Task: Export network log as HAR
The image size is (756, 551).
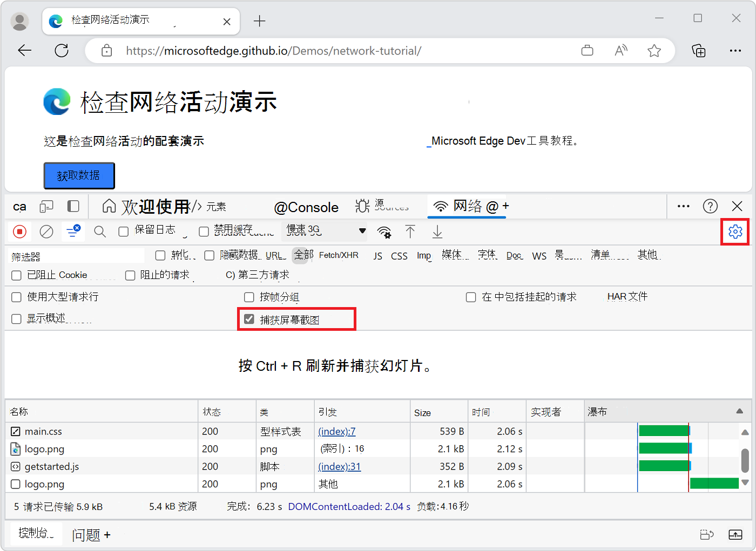Action: tap(437, 232)
